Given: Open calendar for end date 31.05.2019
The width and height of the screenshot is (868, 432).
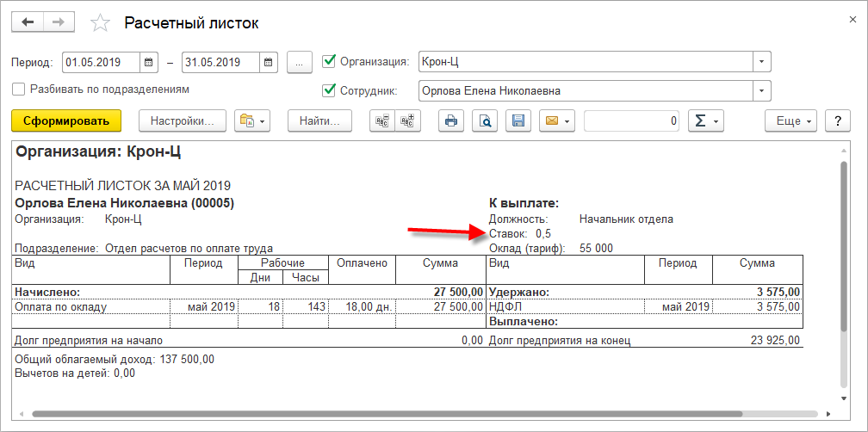Looking at the screenshot, I should point(268,62).
